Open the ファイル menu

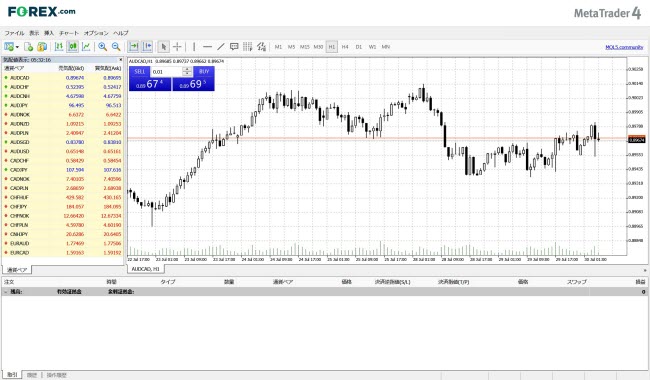(x=15, y=33)
